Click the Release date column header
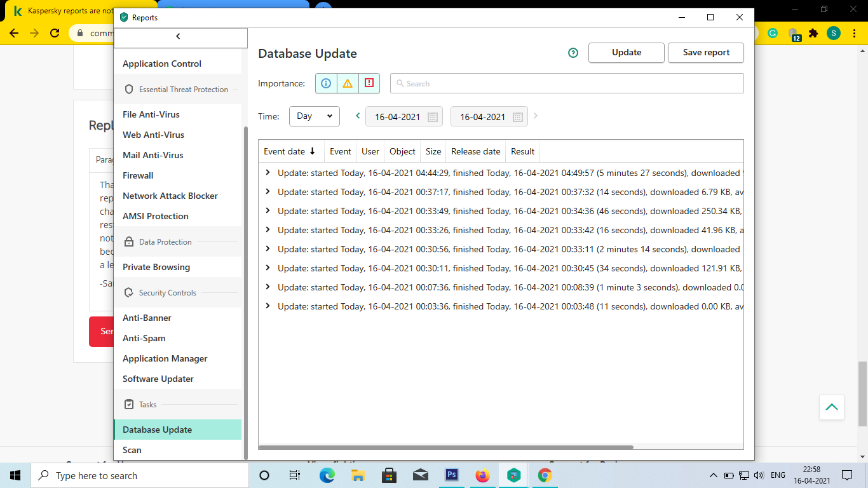 (476, 151)
